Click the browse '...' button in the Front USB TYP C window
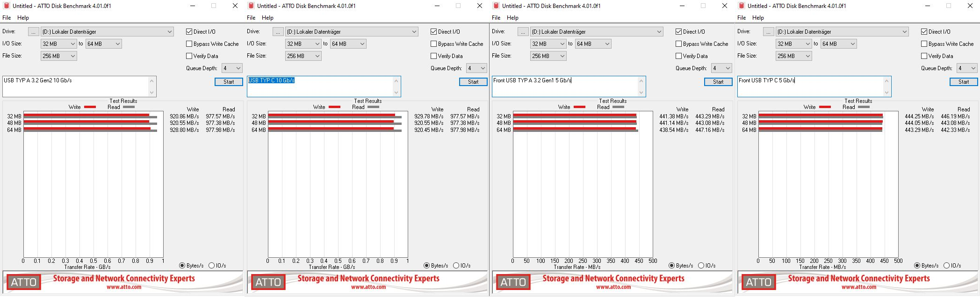The width and height of the screenshot is (980, 297). click(769, 32)
